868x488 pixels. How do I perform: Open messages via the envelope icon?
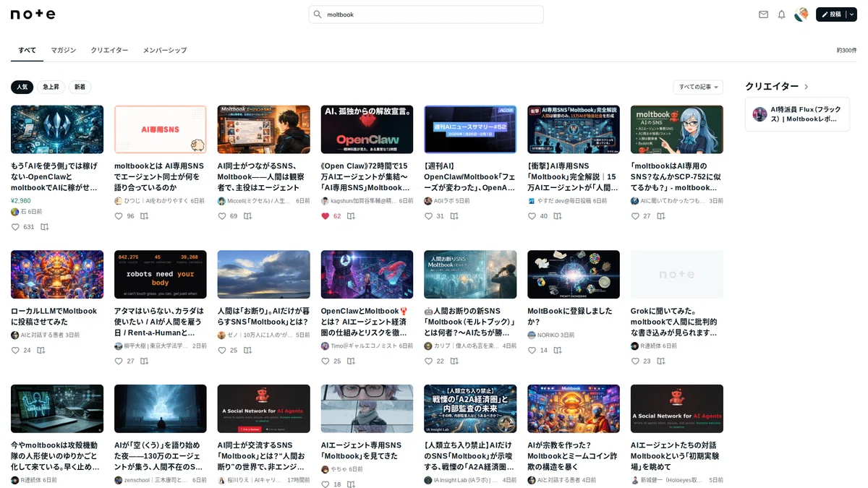(763, 14)
